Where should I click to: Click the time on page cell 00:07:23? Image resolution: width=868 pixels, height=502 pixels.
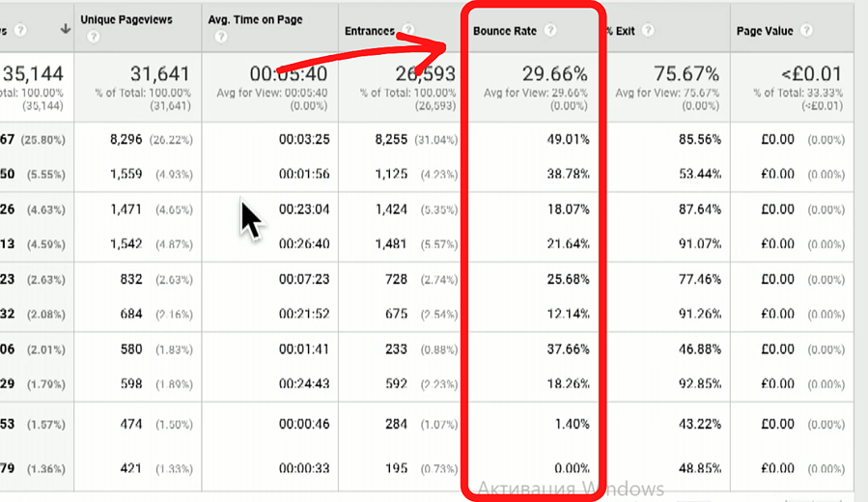pos(304,279)
